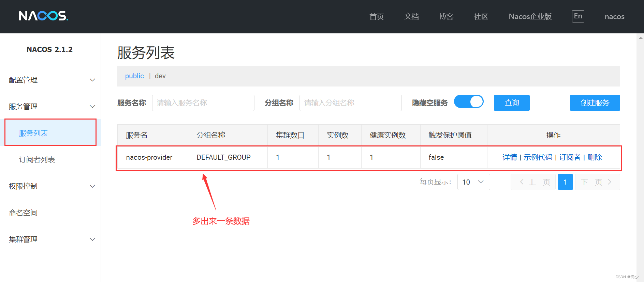Click the 查询 button

click(512, 103)
